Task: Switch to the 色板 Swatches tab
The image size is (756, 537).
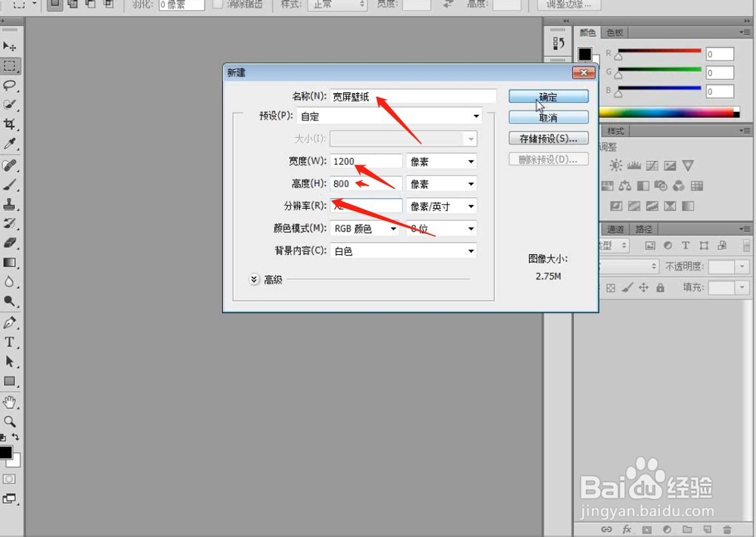Action: coord(613,33)
